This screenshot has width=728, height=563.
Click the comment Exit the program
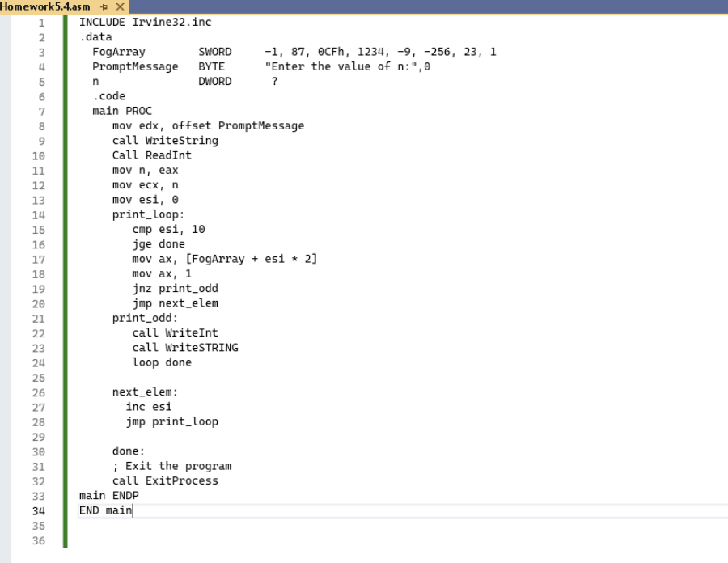click(x=172, y=465)
